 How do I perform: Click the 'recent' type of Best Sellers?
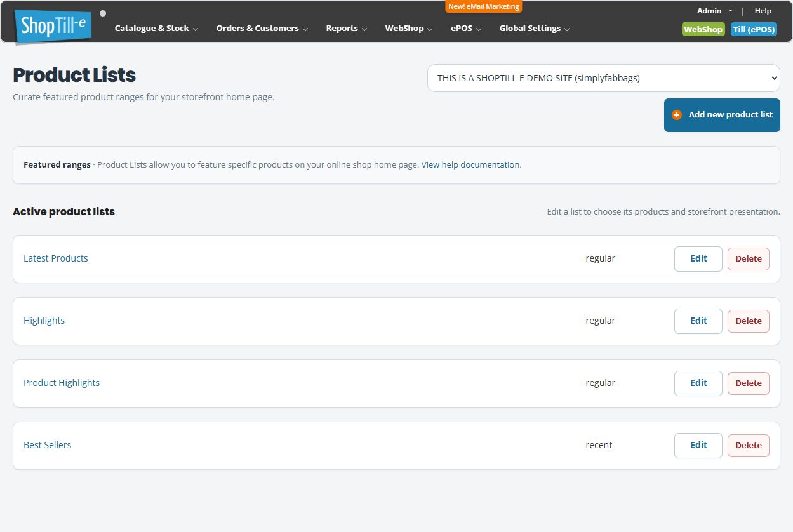point(599,445)
